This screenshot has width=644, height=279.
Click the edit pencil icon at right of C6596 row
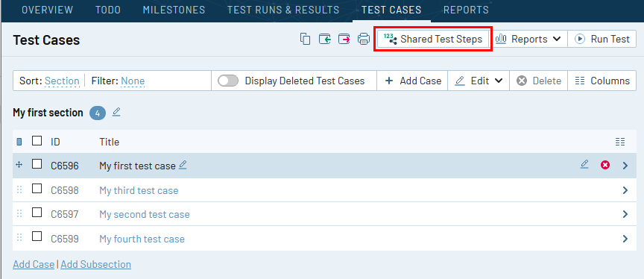584,164
